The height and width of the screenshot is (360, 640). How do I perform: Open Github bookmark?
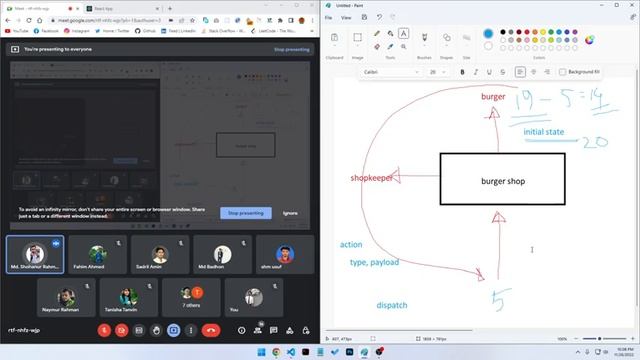tap(145, 31)
